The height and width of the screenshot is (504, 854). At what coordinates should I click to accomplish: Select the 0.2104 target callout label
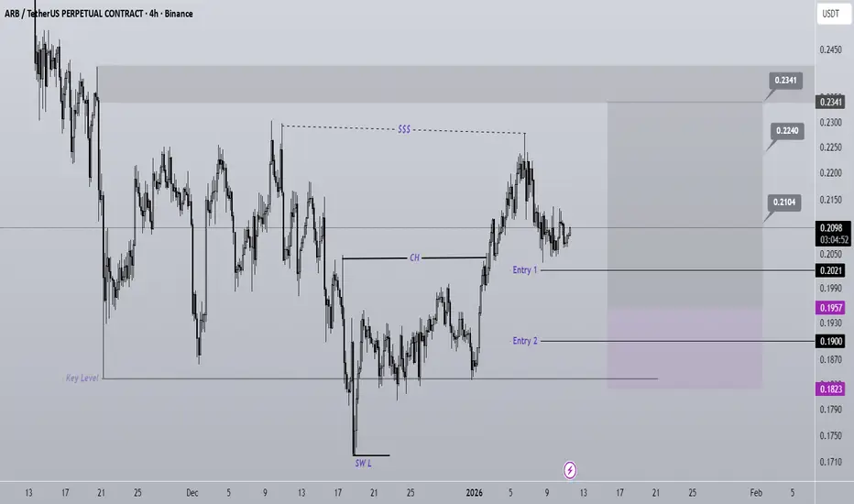(783, 203)
